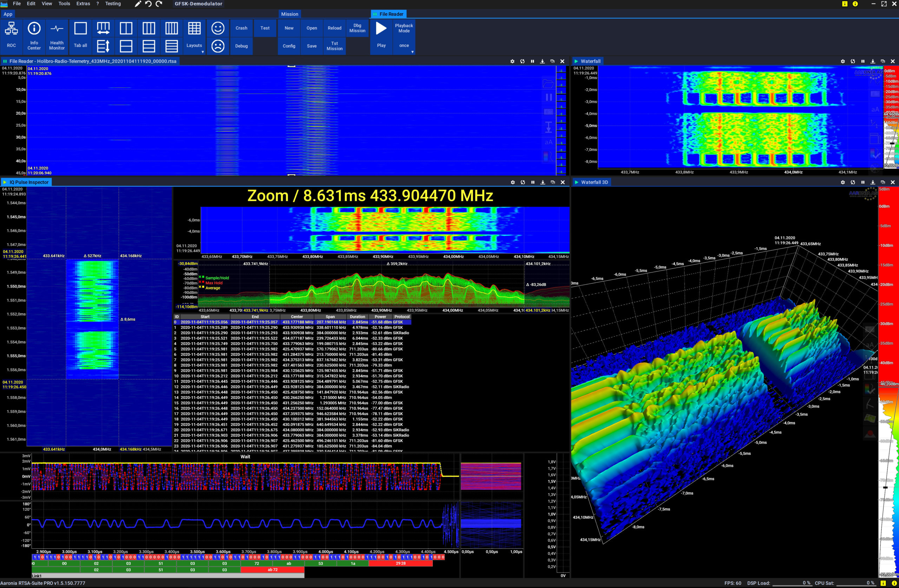The width and height of the screenshot is (899, 588).
Task: Open the Info Center
Action: click(34, 29)
